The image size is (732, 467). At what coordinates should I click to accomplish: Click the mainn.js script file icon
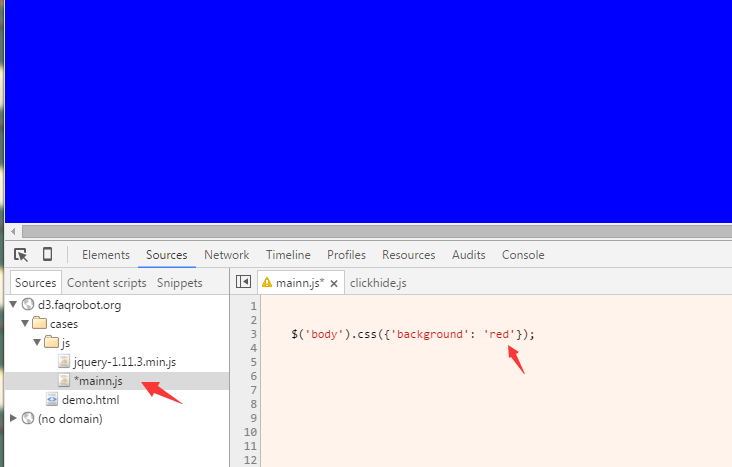tap(64, 381)
